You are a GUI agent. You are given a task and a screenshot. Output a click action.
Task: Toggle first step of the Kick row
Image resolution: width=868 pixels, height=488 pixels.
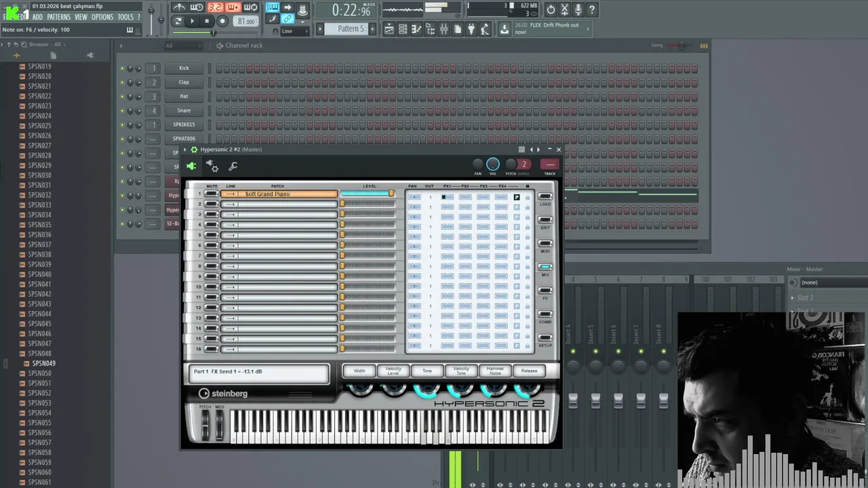coord(219,68)
